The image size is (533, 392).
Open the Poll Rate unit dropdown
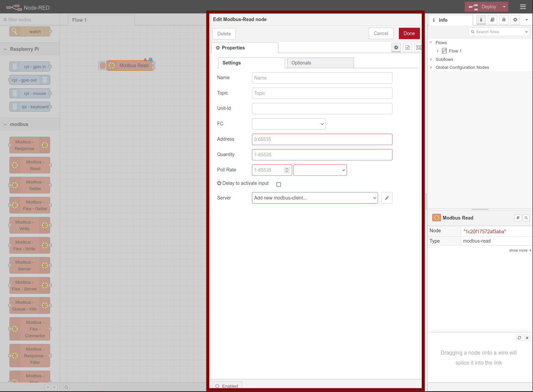coord(320,170)
